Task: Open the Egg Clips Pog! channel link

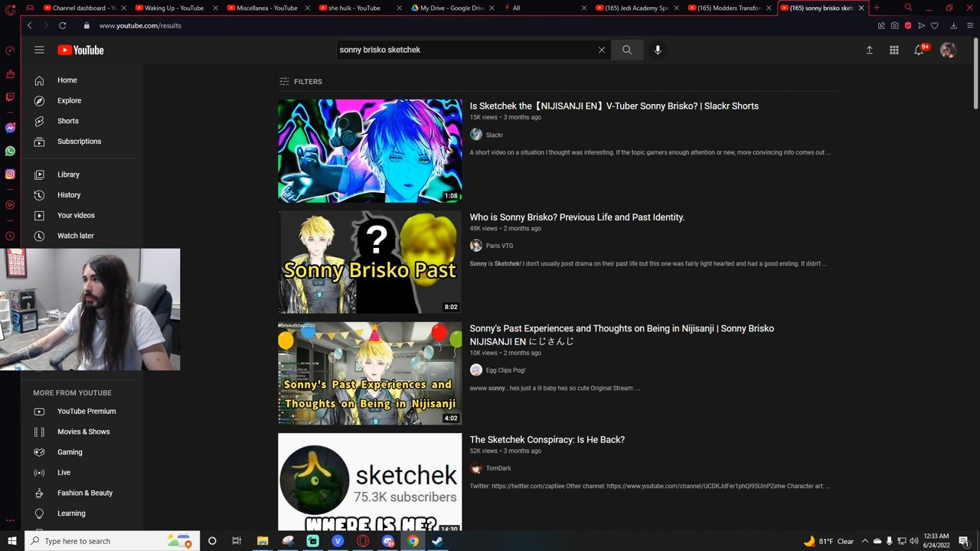Action: pos(505,370)
